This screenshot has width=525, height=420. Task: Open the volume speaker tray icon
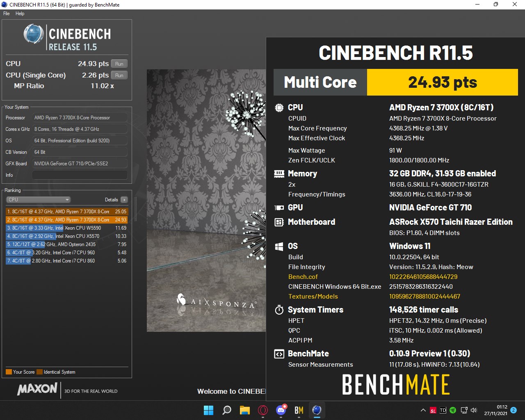tap(474, 410)
